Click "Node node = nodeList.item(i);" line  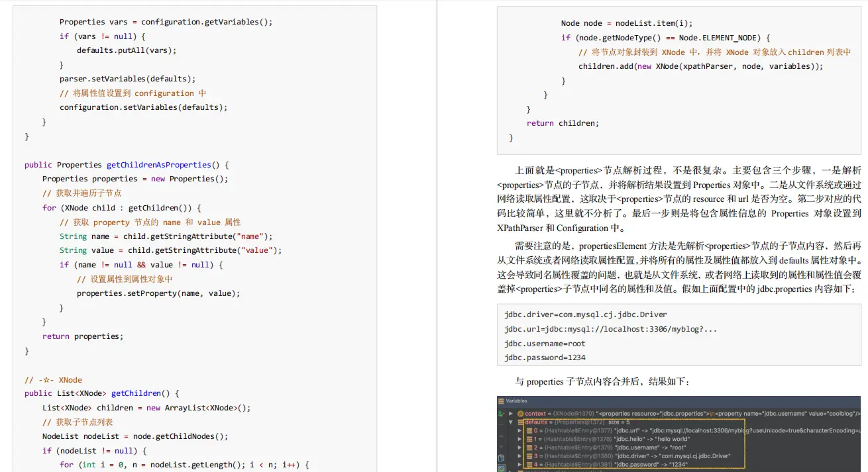pyautogui.click(x=627, y=23)
